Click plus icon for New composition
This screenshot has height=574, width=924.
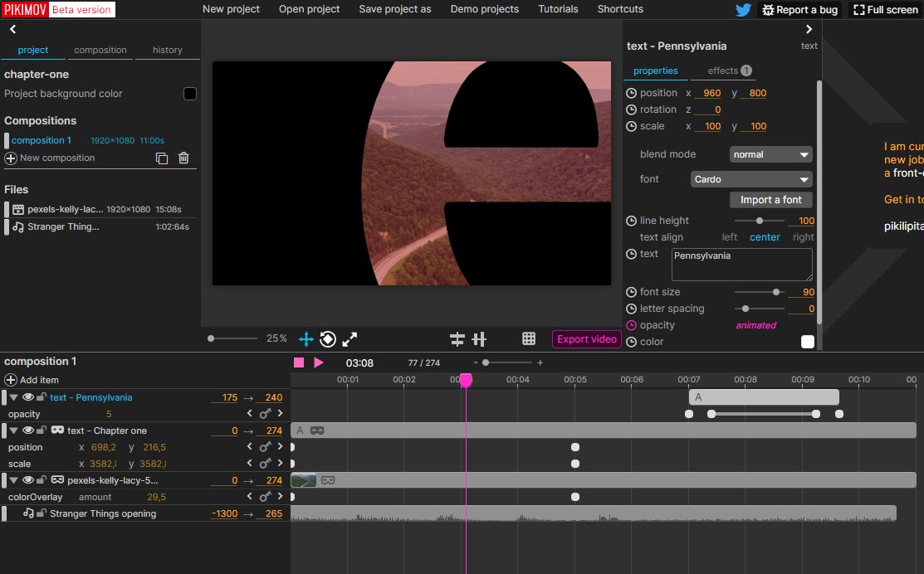click(11, 158)
